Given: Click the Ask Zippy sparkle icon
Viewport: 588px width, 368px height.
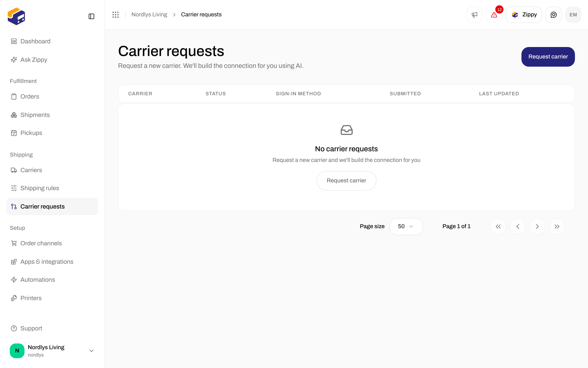Looking at the screenshot, I should point(14,60).
